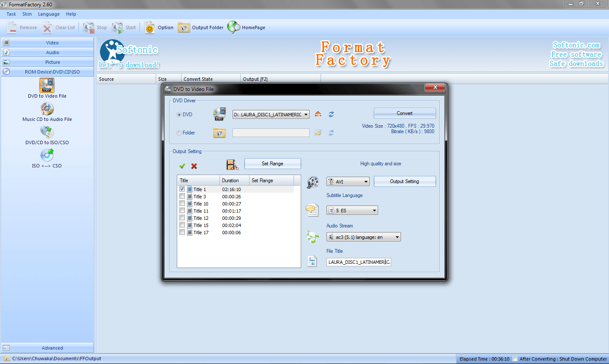609x364 pixels.
Task: Click the file title document icon
Action: click(x=312, y=262)
